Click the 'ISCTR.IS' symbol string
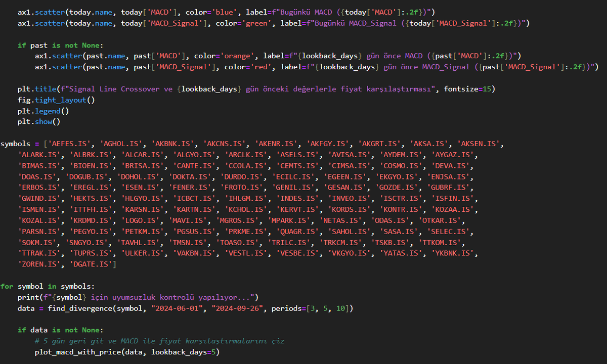 402,198
